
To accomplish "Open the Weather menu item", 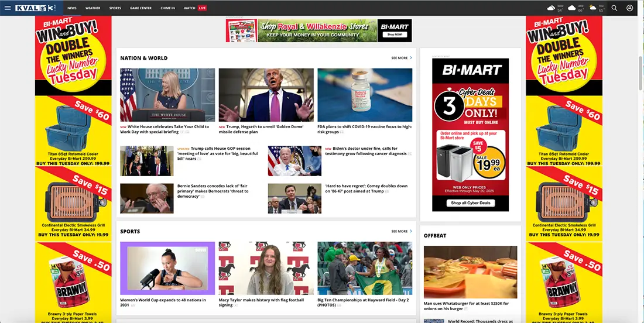I will click(93, 8).
